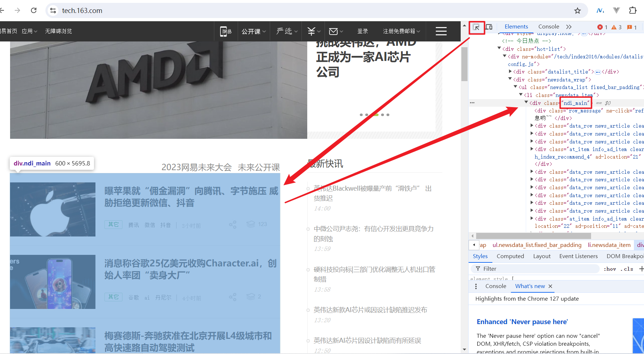This screenshot has height=354, width=644.
Task: Open the Computed pane tab
Action: pos(510,256)
